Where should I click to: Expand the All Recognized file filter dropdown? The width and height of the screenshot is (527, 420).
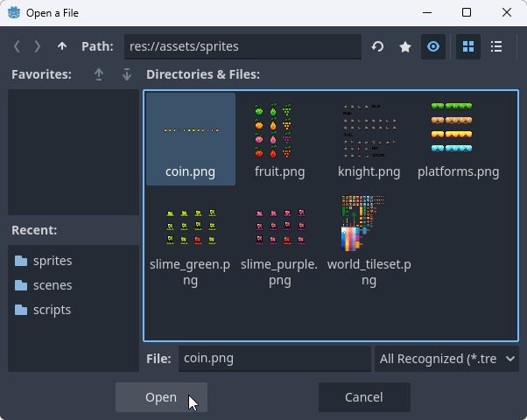point(446,358)
